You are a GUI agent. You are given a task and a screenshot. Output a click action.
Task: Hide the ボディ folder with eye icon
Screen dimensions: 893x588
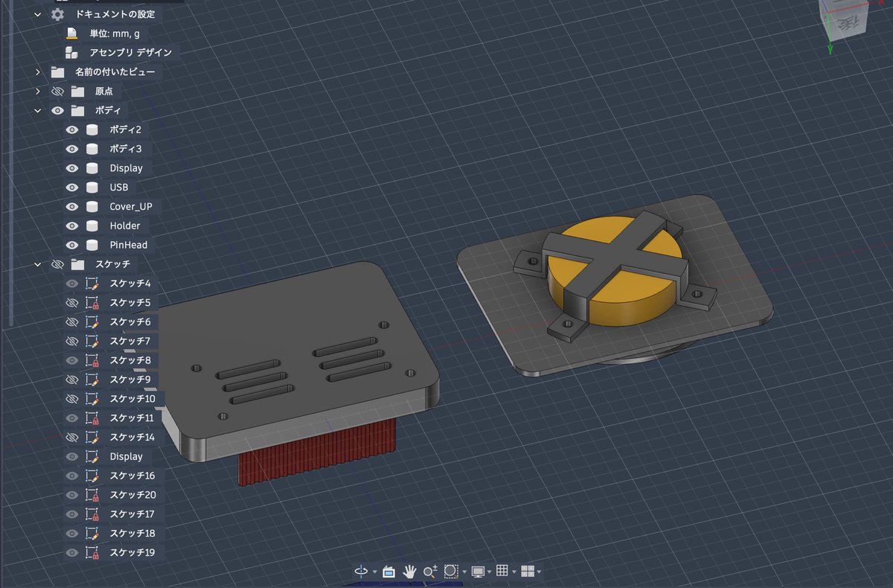(x=57, y=110)
